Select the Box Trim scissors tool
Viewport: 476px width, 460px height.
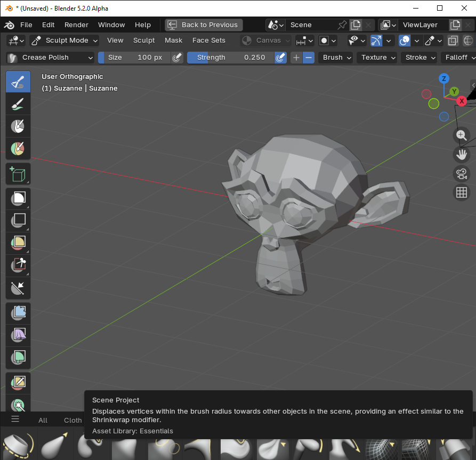click(18, 265)
